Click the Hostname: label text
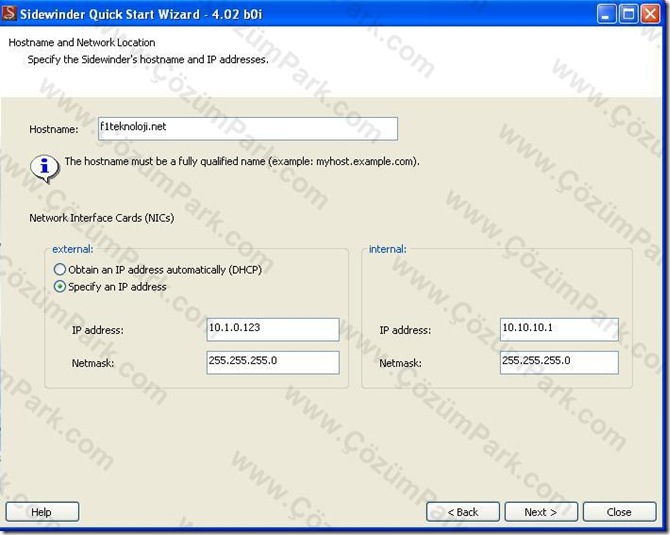 pos(54,129)
